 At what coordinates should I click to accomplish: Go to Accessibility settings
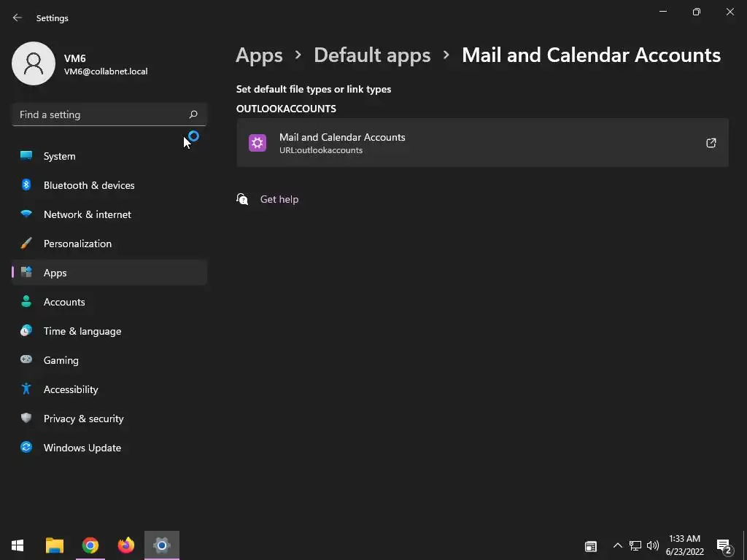(109, 389)
